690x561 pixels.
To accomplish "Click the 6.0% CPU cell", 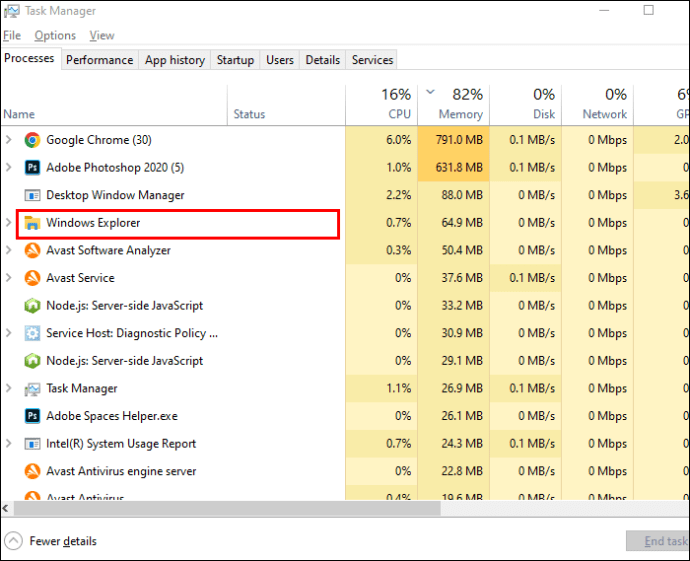I will click(x=382, y=140).
